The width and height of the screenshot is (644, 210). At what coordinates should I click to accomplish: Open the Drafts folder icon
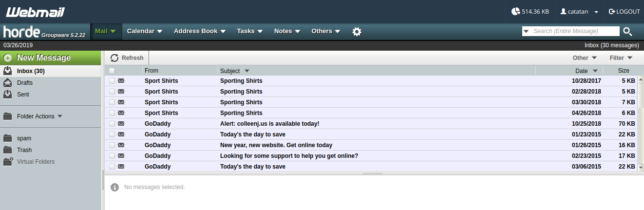[x=8, y=83]
